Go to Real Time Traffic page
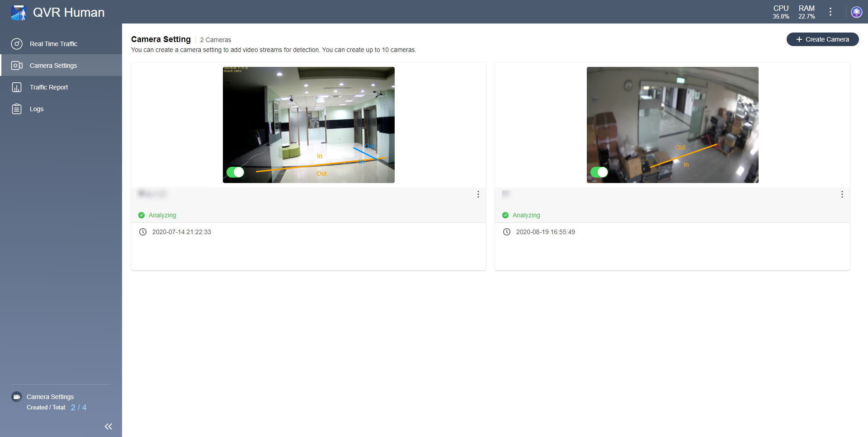Image resolution: width=868 pixels, height=437 pixels. click(x=53, y=44)
